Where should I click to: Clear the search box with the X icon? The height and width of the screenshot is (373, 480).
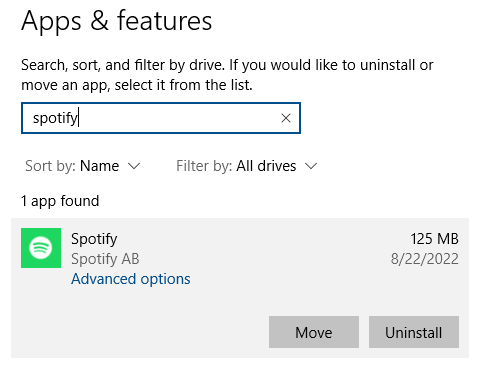286,118
